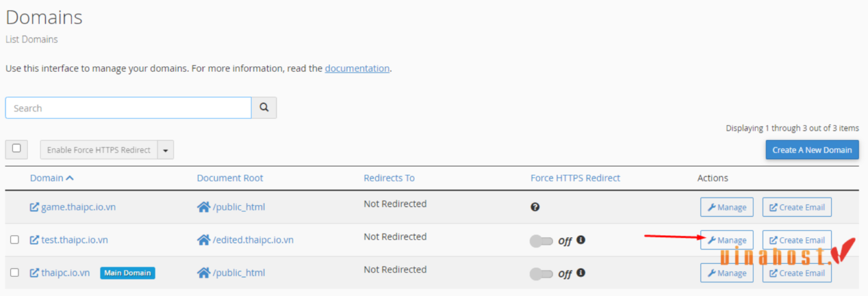Image resolution: width=868 pixels, height=296 pixels.
Task: Tick the checkbox for test.thaipc.io.vn
Action: click(x=15, y=240)
